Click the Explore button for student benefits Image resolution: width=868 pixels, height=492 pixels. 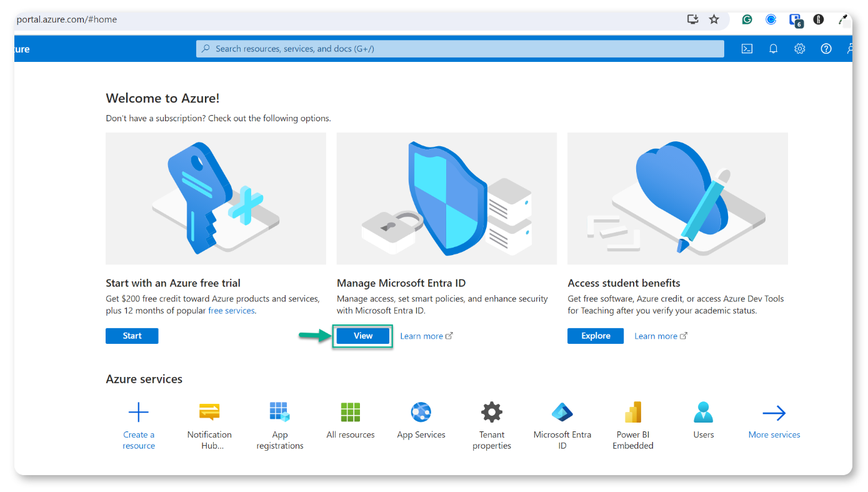tap(596, 336)
